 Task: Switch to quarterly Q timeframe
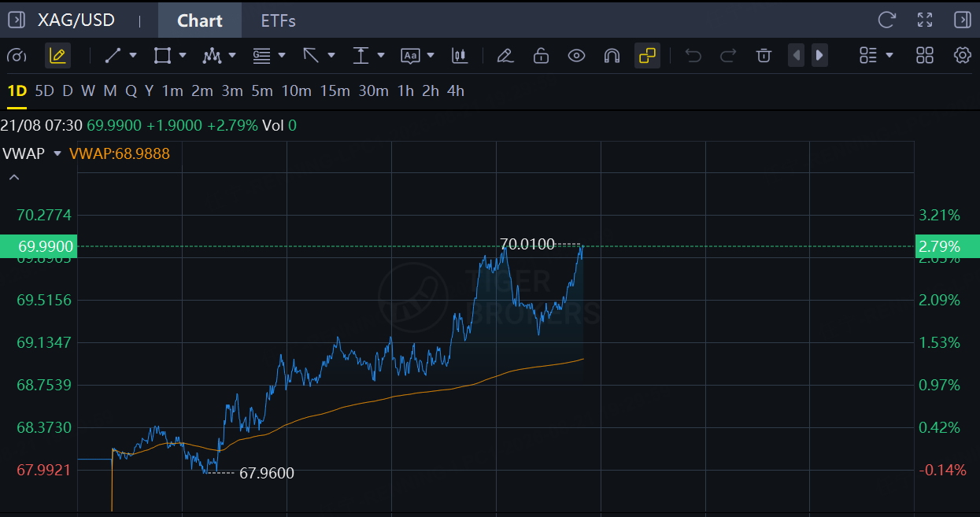(x=131, y=91)
